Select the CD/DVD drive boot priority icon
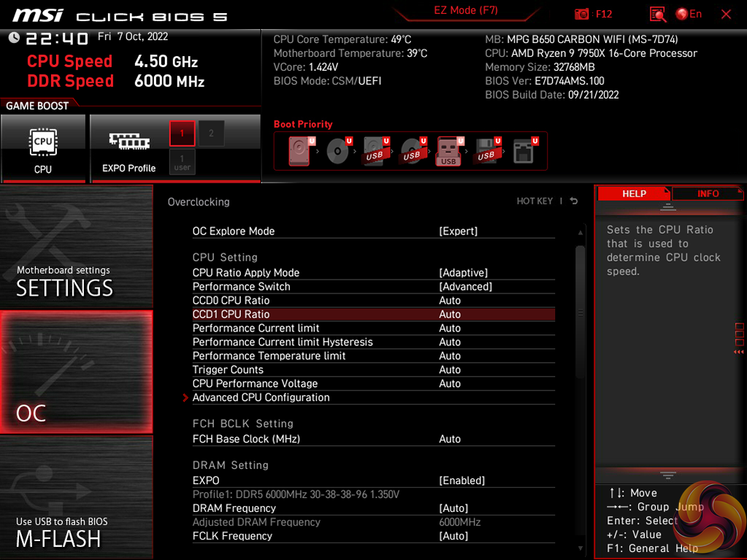The image size is (747, 560). (337, 151)
